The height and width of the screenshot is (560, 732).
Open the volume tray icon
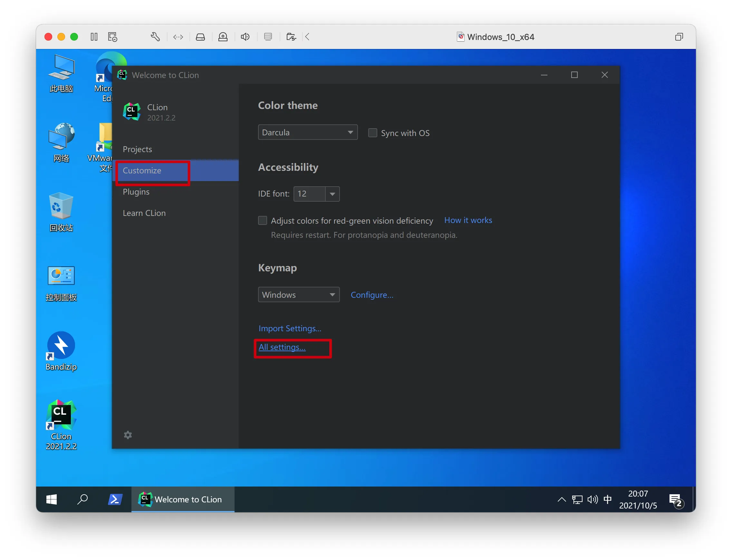[x=593, y=499]
